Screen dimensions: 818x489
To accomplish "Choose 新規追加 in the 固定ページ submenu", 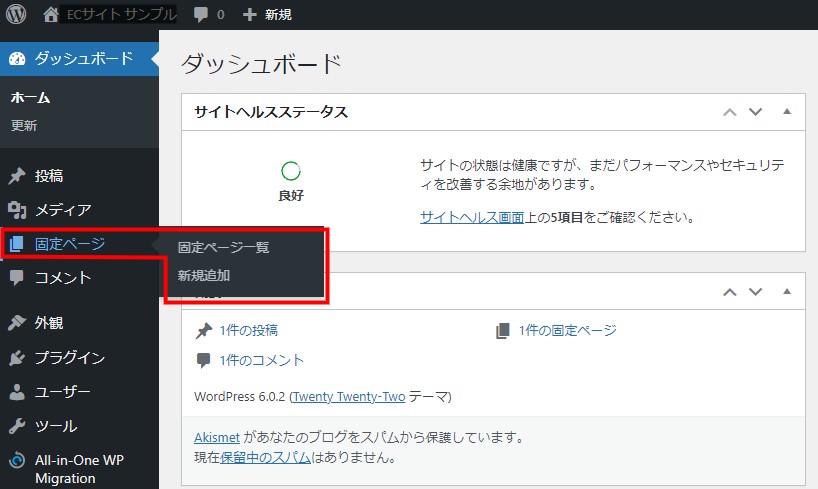I will 204,275.
